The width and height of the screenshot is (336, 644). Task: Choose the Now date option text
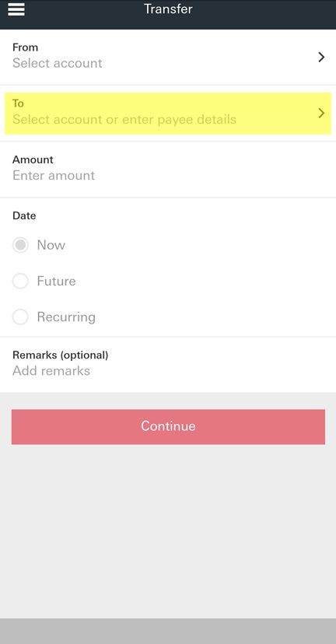pos(51,245)
